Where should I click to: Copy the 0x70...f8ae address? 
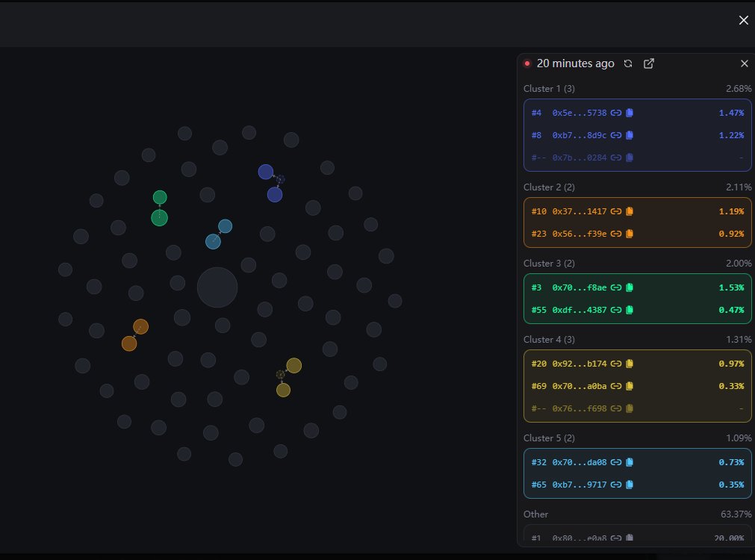(x=630, y=287)
